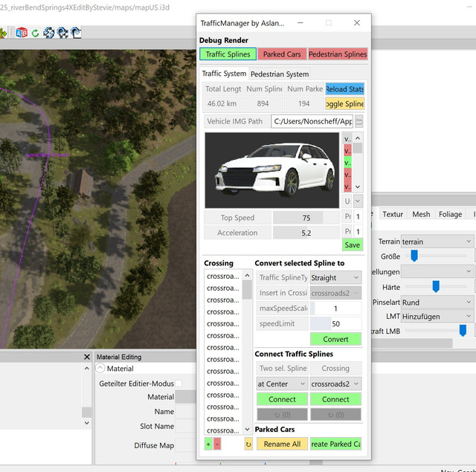This screenshot has width=476, height=472.
Task: Open the Terrain dropdown
Action: point(437,242)
